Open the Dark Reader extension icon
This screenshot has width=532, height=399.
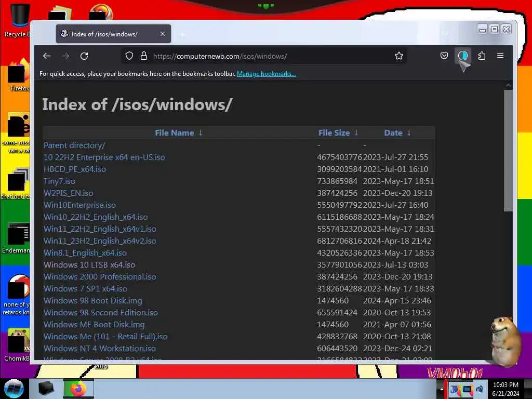[x=463, y=56]
